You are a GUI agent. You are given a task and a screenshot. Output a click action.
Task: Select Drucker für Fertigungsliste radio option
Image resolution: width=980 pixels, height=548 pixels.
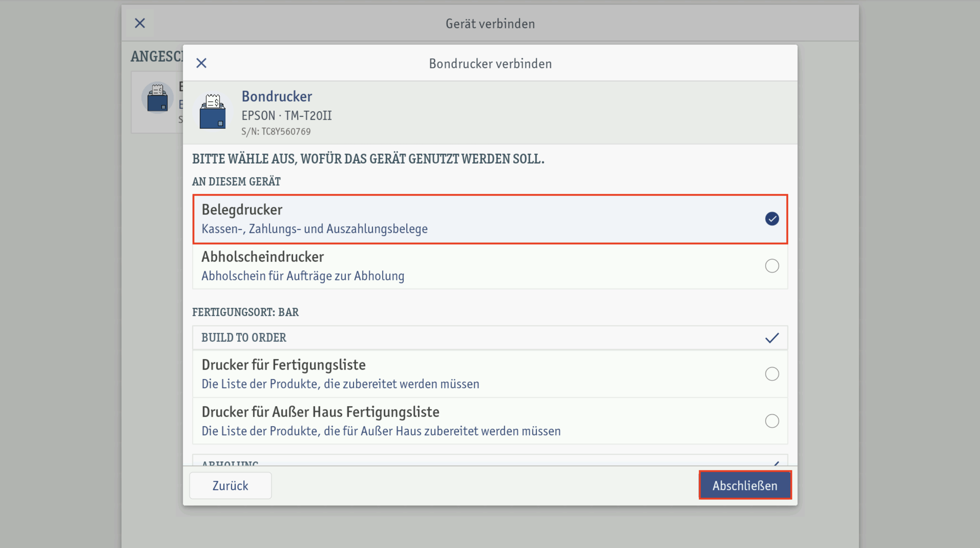[x=772, y=374]
